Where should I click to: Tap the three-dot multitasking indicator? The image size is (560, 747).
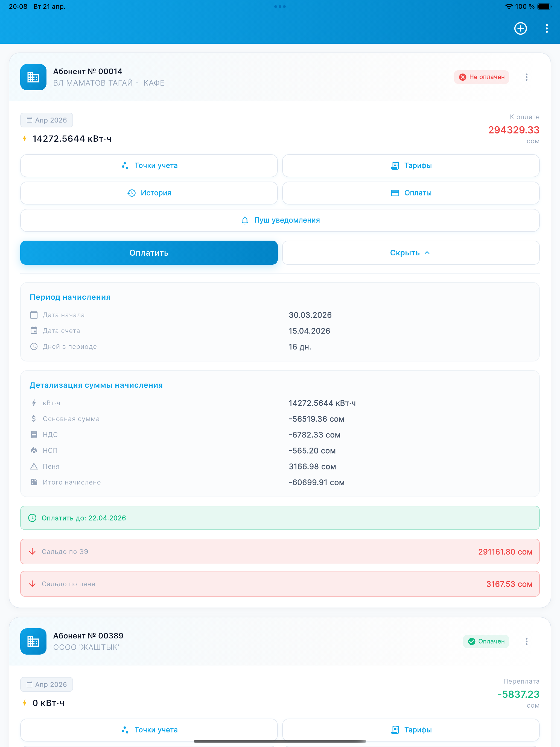pos(280,6)
